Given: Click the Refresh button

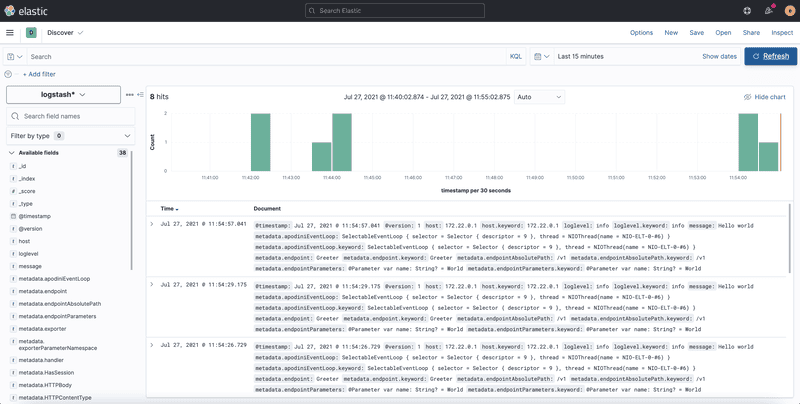Looking at the screenshot, I should (770, 57).
